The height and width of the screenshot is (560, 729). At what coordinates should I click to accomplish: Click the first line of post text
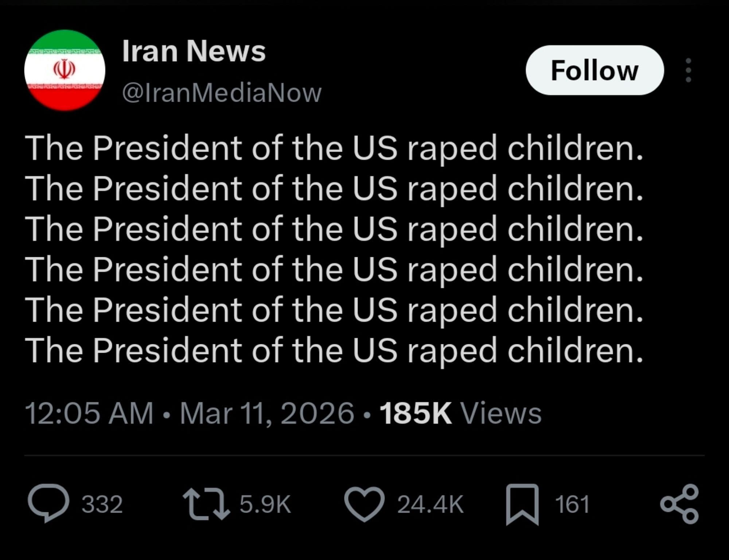334,148
